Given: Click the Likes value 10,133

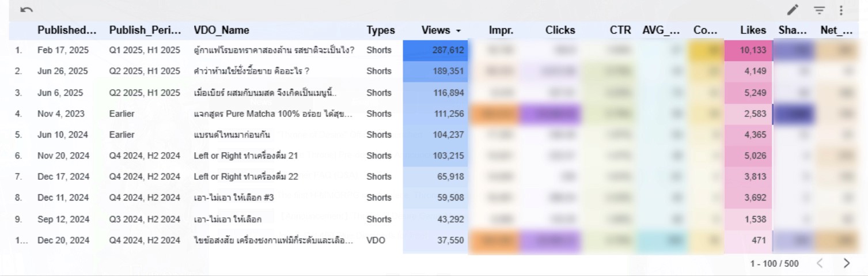Looking at the screenshot, I should tap(753, 50).
